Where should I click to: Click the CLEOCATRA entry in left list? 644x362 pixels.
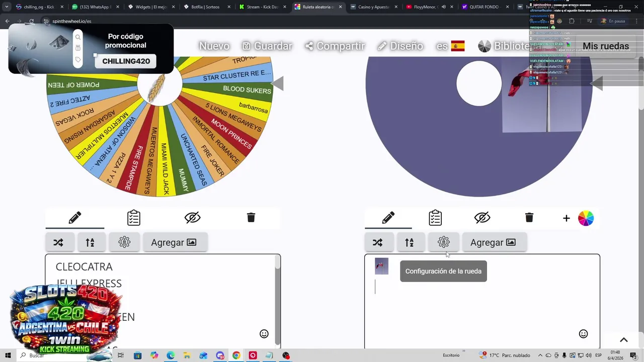coord(84,266)
